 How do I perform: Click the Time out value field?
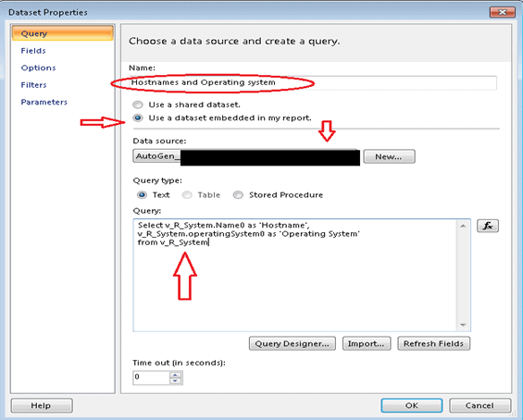pyautogui.click(x=152, y=377)
